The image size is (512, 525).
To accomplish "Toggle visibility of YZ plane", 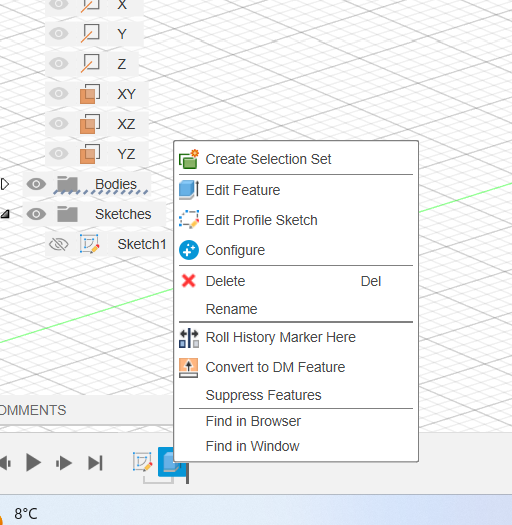I will point(59,154).
